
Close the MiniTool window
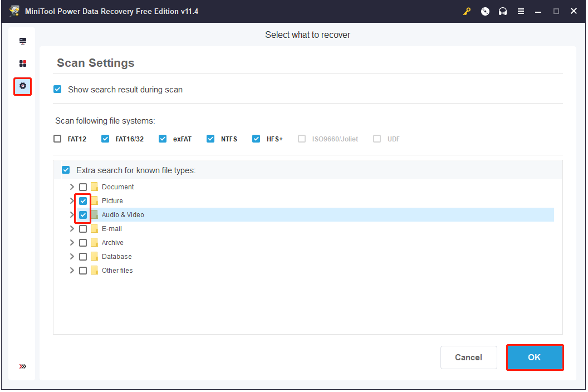coord(574,11)
